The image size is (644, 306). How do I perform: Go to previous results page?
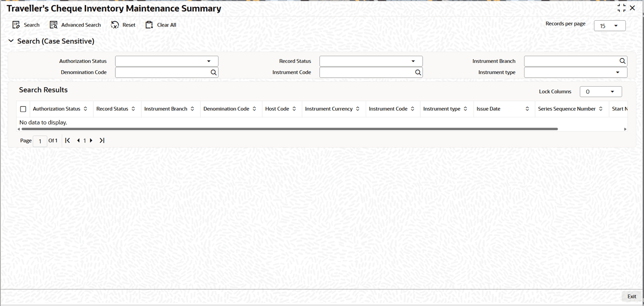pos(78,140)
